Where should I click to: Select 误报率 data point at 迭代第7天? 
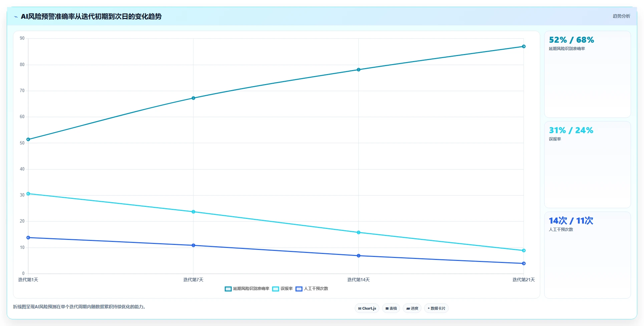click(x=194, y=212)
